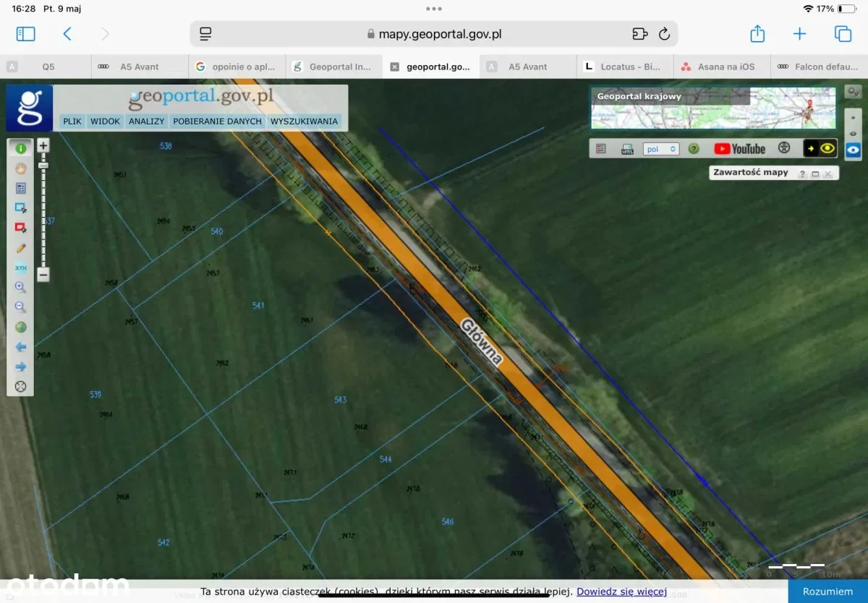
Task: Open the 'pol' language dropdown
Action: click(x=661, y=149)
